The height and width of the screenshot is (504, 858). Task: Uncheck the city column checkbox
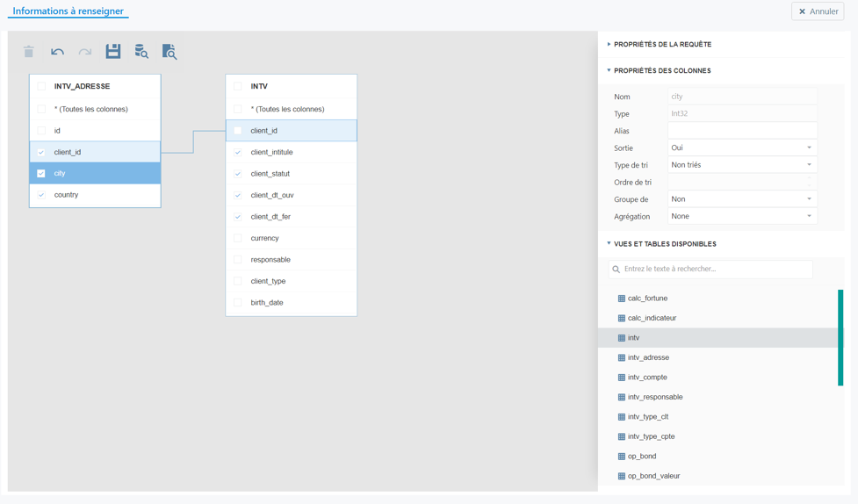[x=41, y=174]
